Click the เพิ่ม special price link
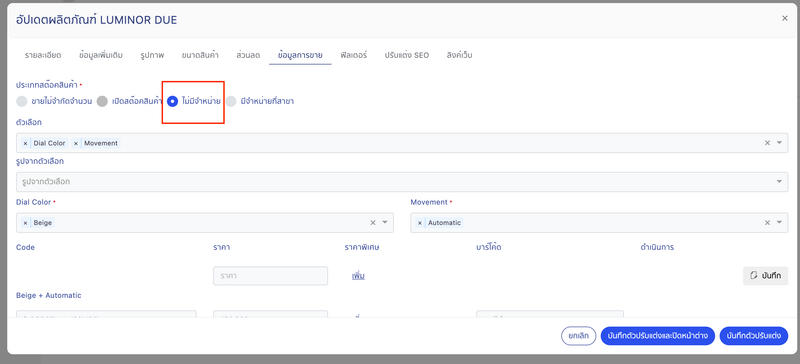This screenshot has height=364, width=800. tap(358, 276)
